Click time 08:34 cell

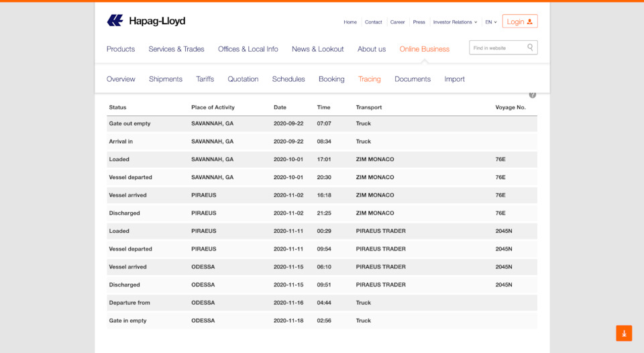tap(323, 142)
